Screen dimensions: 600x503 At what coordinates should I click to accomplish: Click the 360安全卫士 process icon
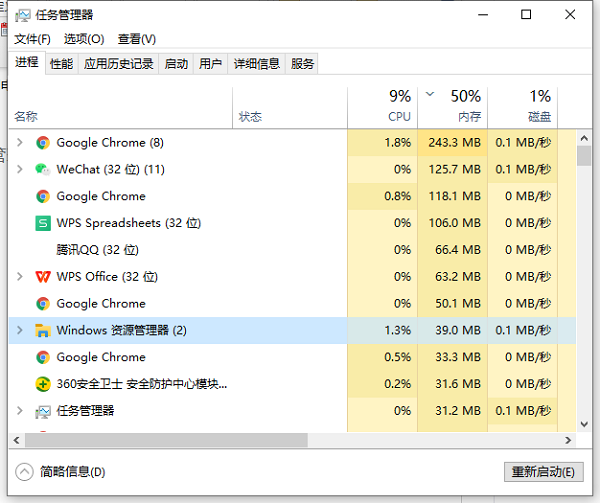click(x=43, y=384)
